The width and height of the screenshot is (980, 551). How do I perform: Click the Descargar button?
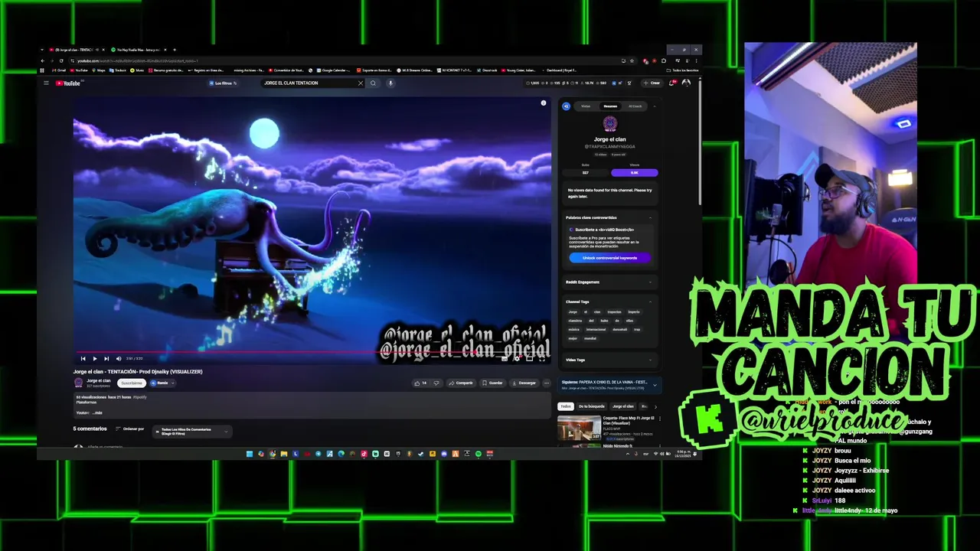pyautogui.click(x=524, y=383)
